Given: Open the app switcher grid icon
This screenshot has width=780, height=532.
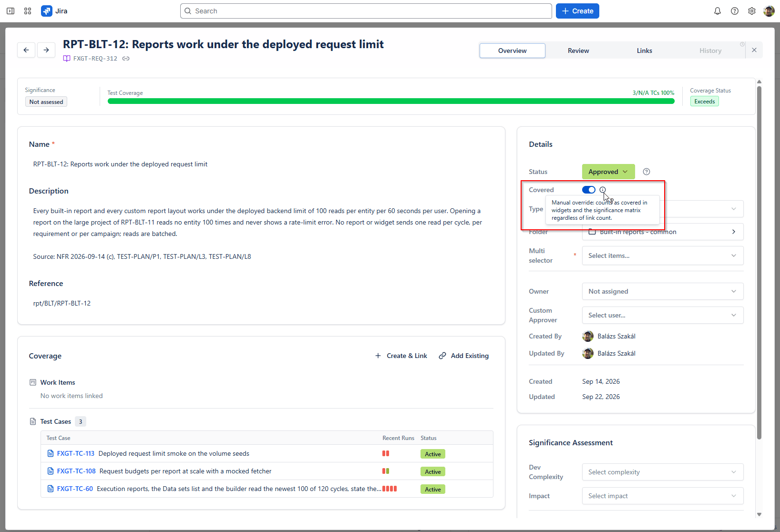Looking at the screenshot, I should (x=28, y=11).
